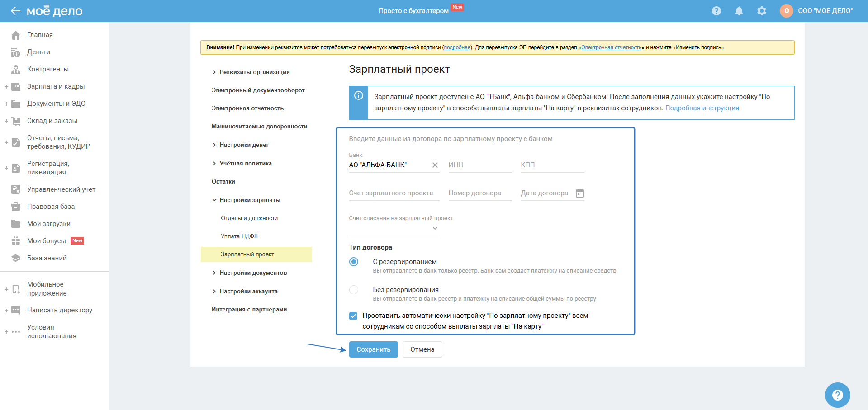Expand Настройки аккаунта section
This screenshot has width=868, height=410.
tap(214, 292)
